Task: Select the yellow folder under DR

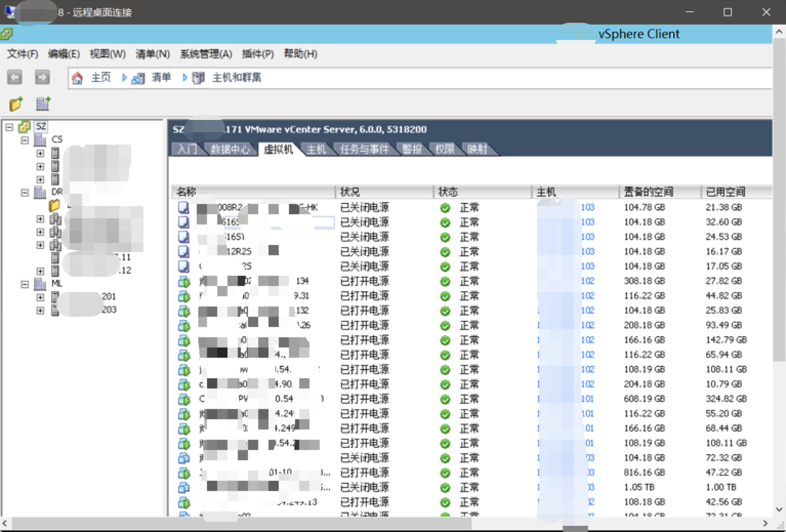Action: [x=54, y=206]
